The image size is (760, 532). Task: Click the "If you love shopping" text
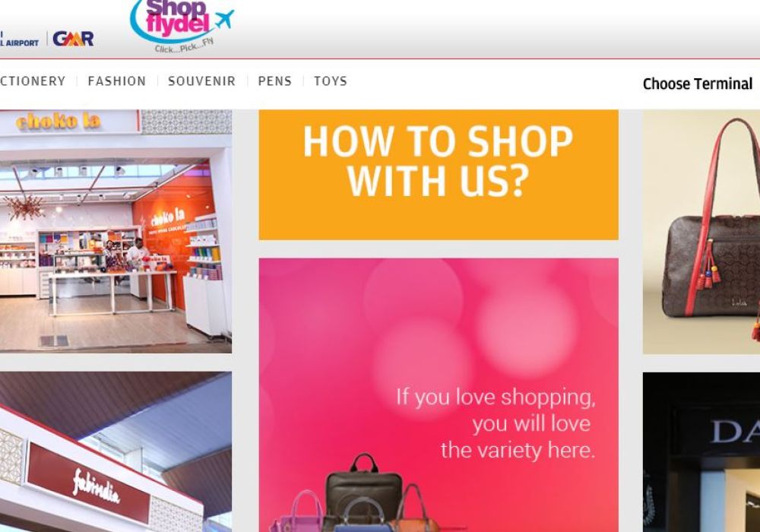tap(496, 397)
